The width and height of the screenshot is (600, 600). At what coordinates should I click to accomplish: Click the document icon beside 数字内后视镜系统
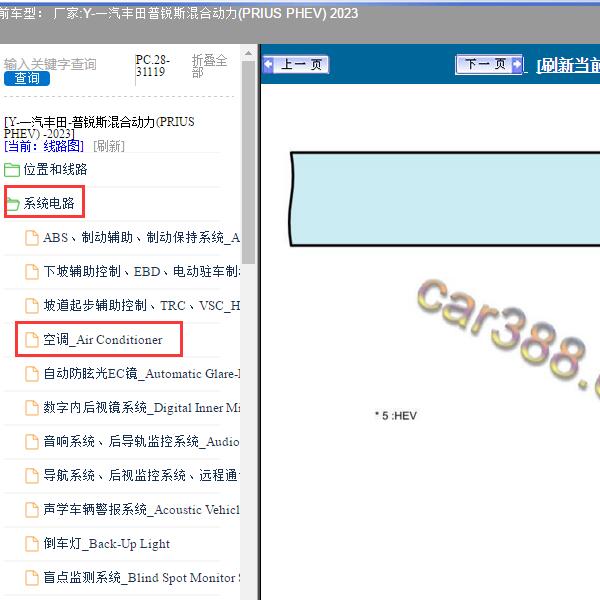[x=32, y=408]
